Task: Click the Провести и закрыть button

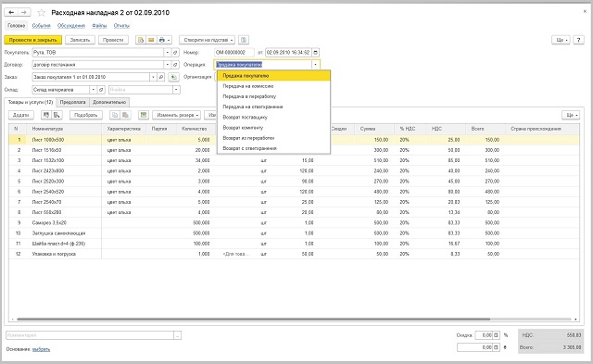Action: coord(33,40)
